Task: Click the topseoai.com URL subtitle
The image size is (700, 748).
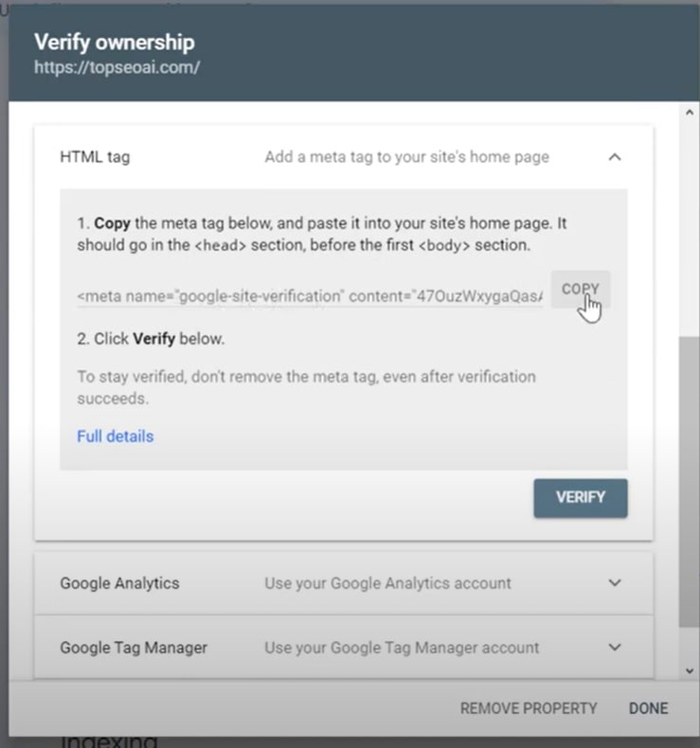Action: (x=117, y=67)
